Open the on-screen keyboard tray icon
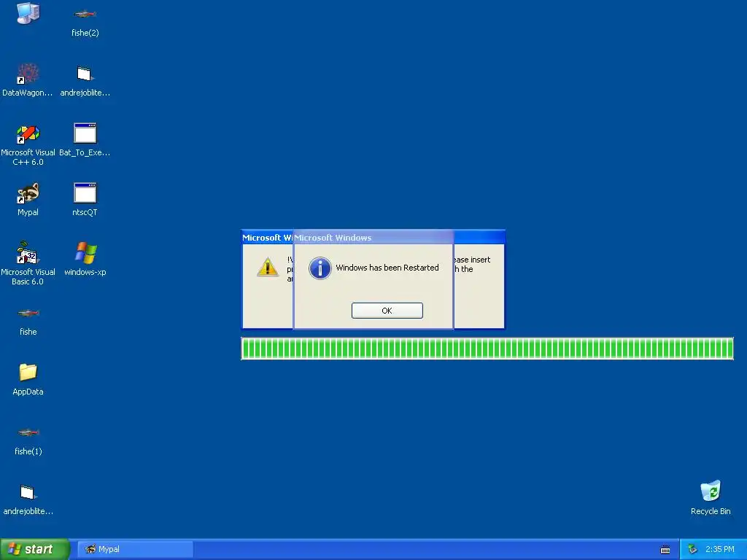747x560 pixels. click(665, 550)
